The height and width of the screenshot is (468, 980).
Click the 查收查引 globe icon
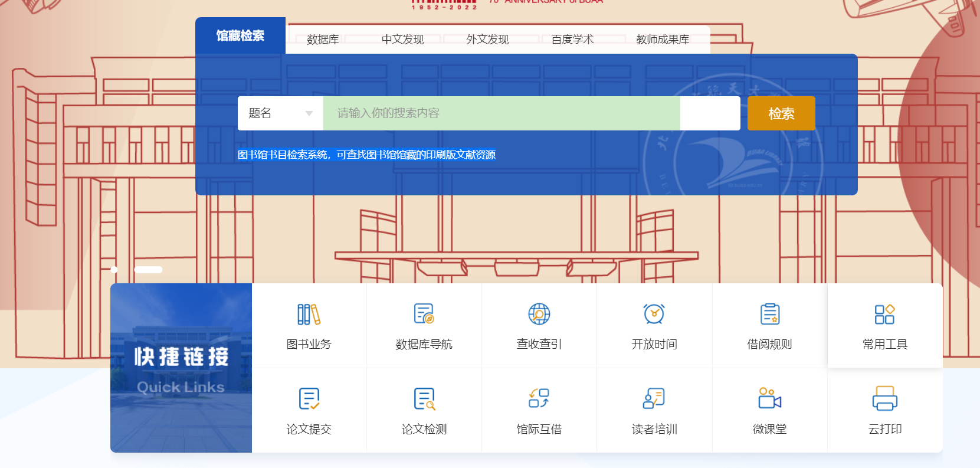point(539,315)
